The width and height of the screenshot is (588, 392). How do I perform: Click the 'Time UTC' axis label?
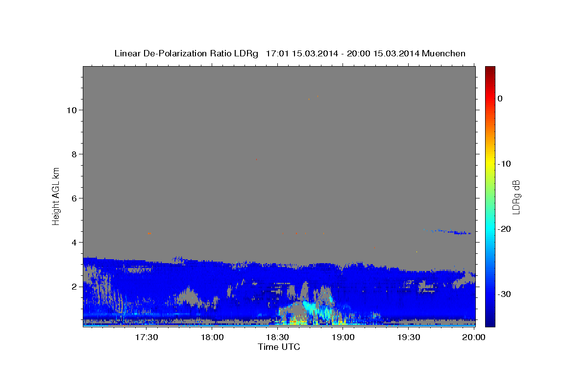click(279, 347)
